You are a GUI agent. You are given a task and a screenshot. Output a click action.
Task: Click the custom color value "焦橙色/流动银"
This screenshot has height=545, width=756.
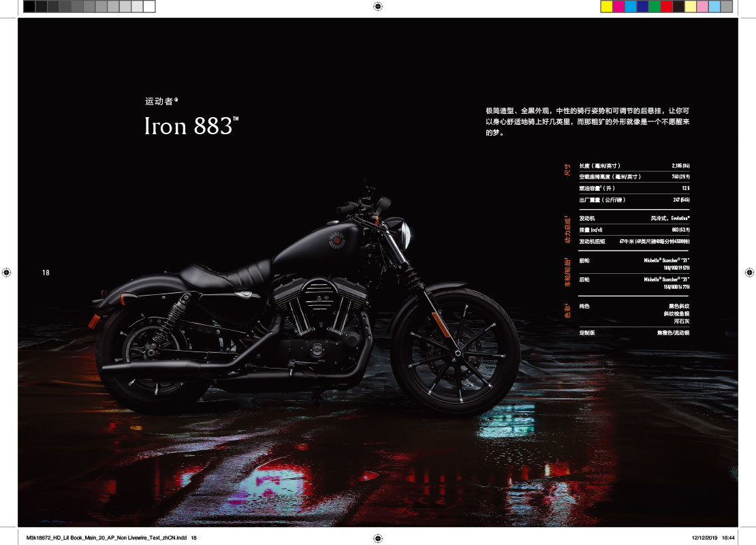[x=673, y=332]
